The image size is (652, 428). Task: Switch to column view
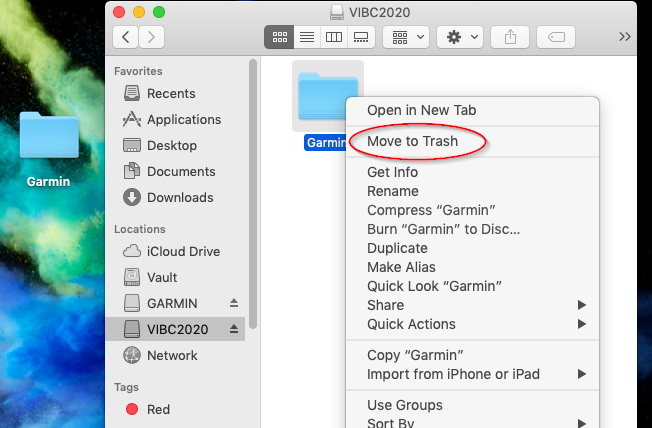(x=333, y=37)
